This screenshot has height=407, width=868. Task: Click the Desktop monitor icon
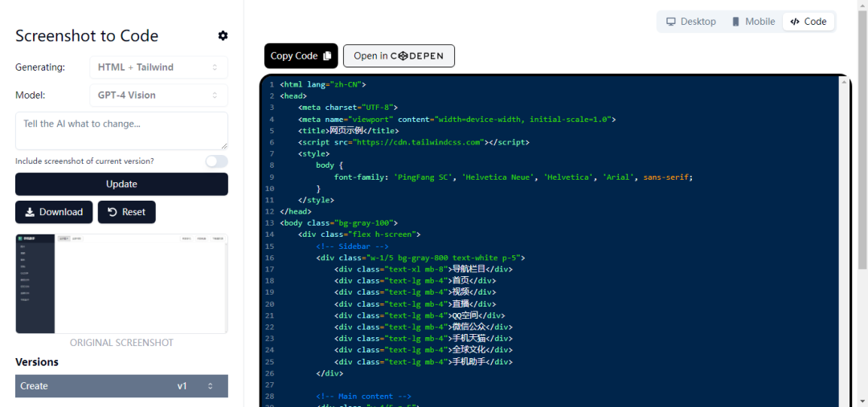coord(671,22)
